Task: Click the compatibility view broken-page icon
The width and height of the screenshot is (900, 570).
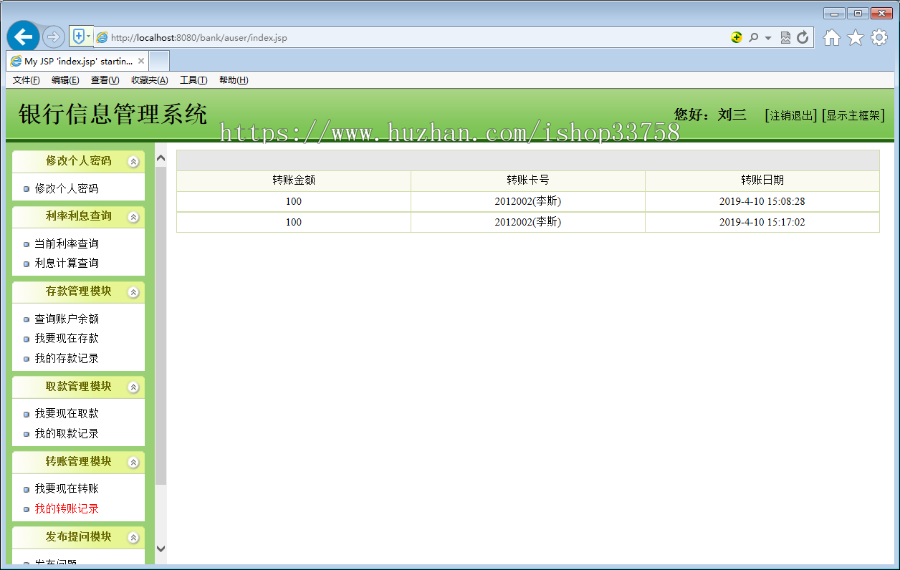Action: pos(785,38)
